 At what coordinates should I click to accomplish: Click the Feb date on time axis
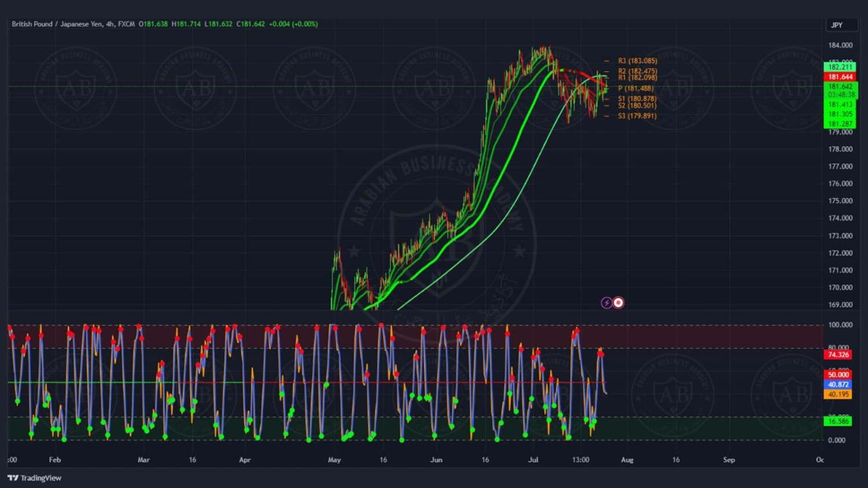click(x=55, y=460)
